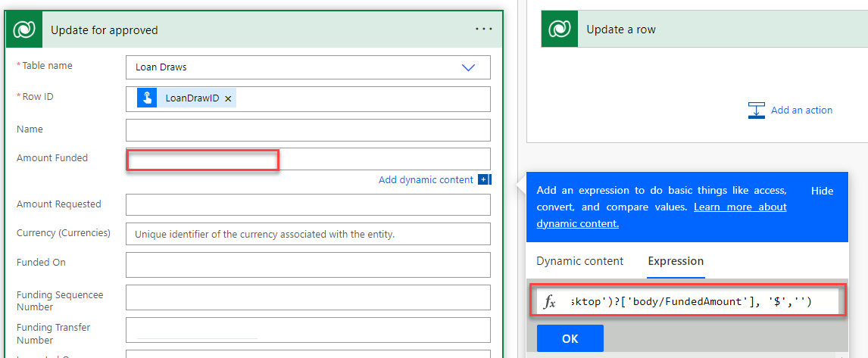This screenshot has height=358, width=868.
Task: Click the LoanDrawID token hand icon
Action: (147, 98)
